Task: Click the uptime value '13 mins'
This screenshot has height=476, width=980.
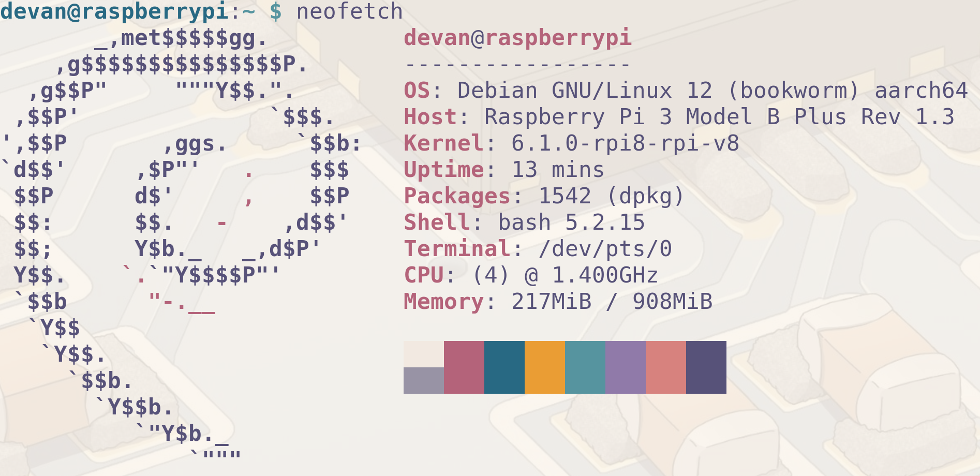Action: point(558,170)
